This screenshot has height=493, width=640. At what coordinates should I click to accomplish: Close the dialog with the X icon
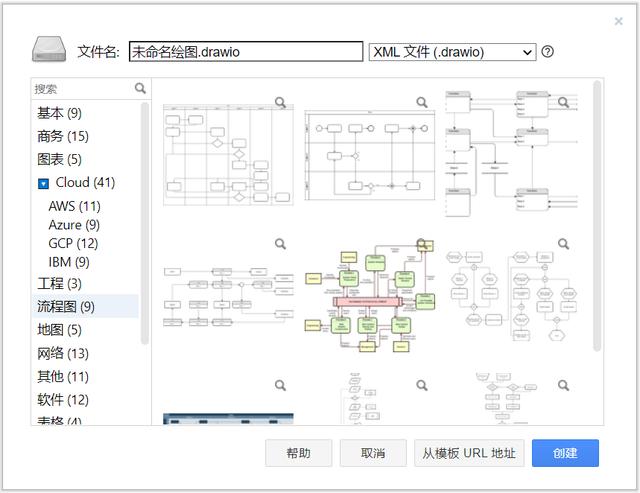[x=619, y=21]
